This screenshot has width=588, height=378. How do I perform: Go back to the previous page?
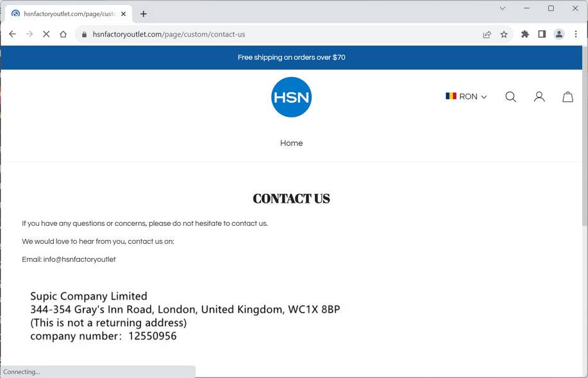coord(12,34)
